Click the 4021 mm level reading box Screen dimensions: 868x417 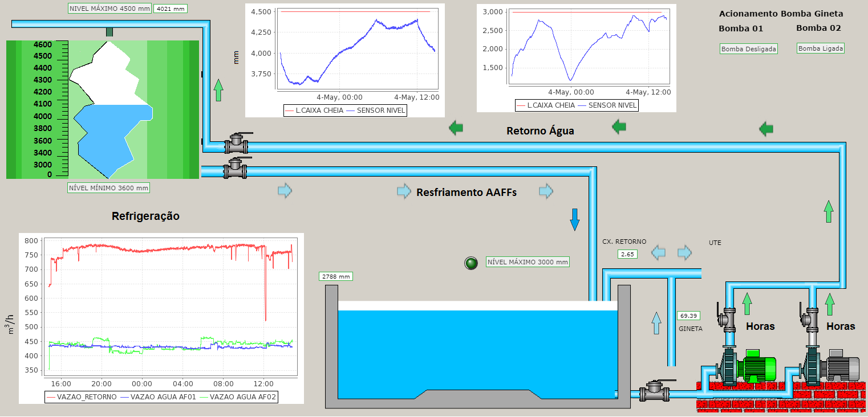point(171,9)
